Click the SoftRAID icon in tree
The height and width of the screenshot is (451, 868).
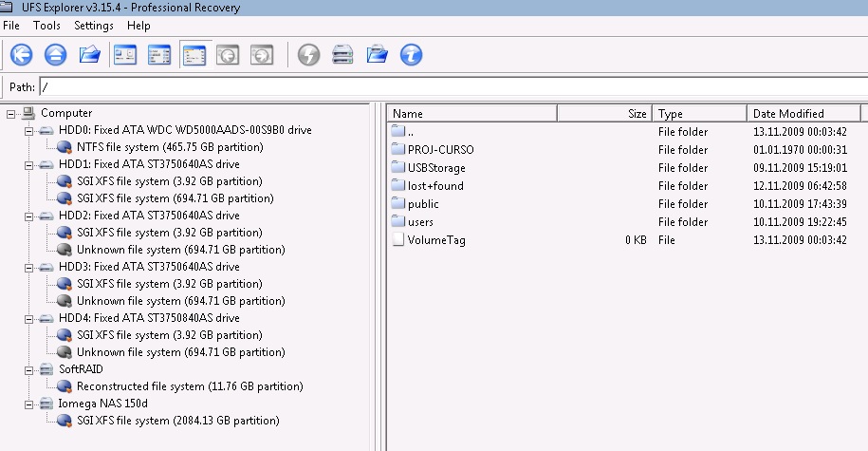pos(46,369)
